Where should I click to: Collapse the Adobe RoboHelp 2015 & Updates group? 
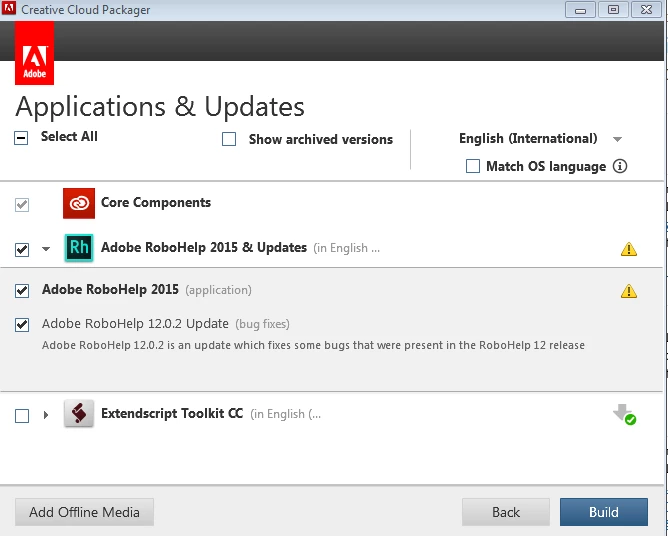click(x=46, y=249)
